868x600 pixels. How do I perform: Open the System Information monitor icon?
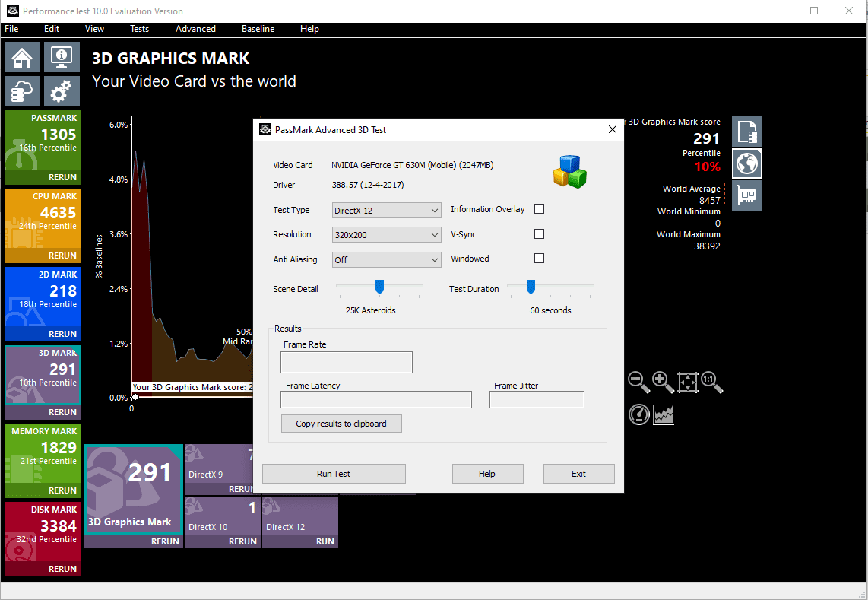(62, 57)
